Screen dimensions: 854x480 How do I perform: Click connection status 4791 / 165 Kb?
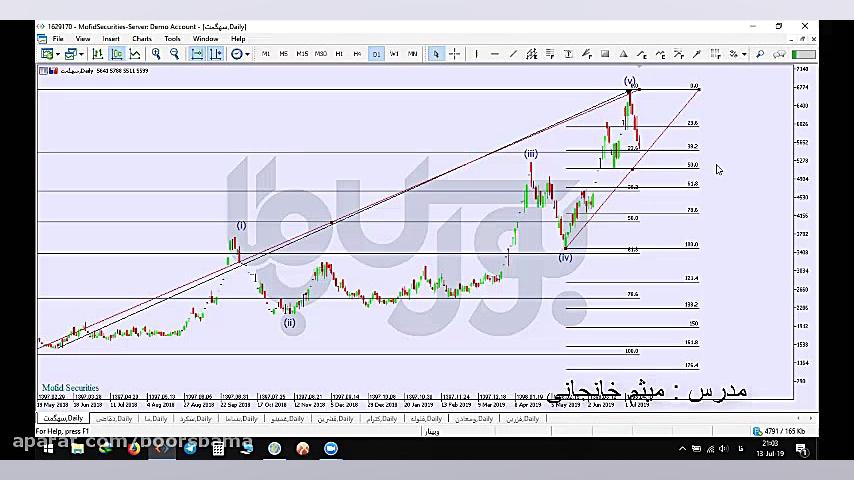pos(779,431)
